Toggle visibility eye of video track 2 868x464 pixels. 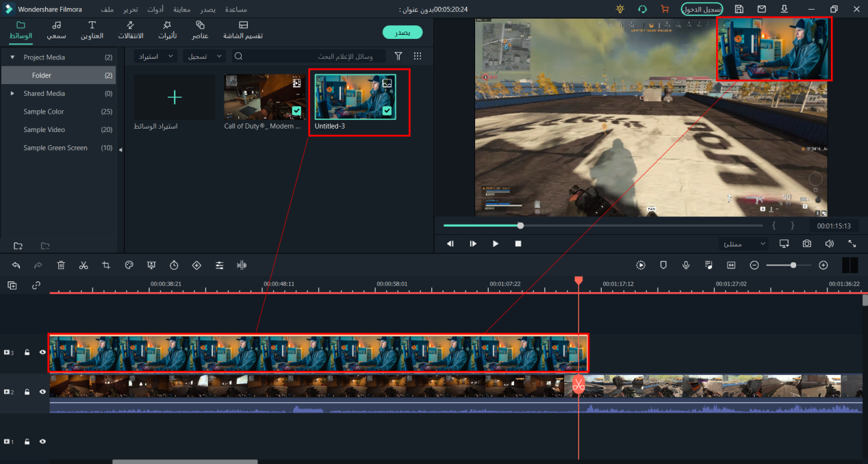[x=42, y=392]
